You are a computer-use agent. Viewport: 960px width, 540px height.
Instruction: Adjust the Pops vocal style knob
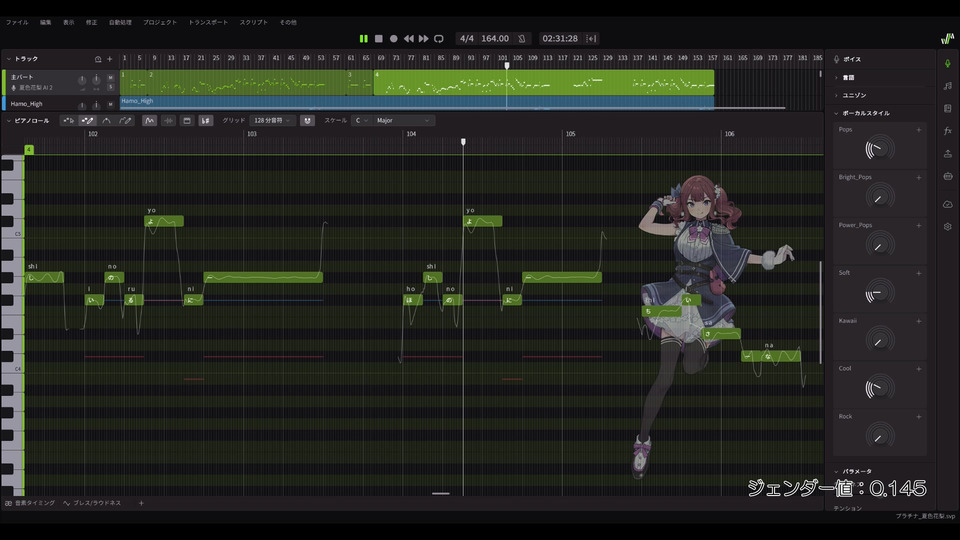pos(879,150)
